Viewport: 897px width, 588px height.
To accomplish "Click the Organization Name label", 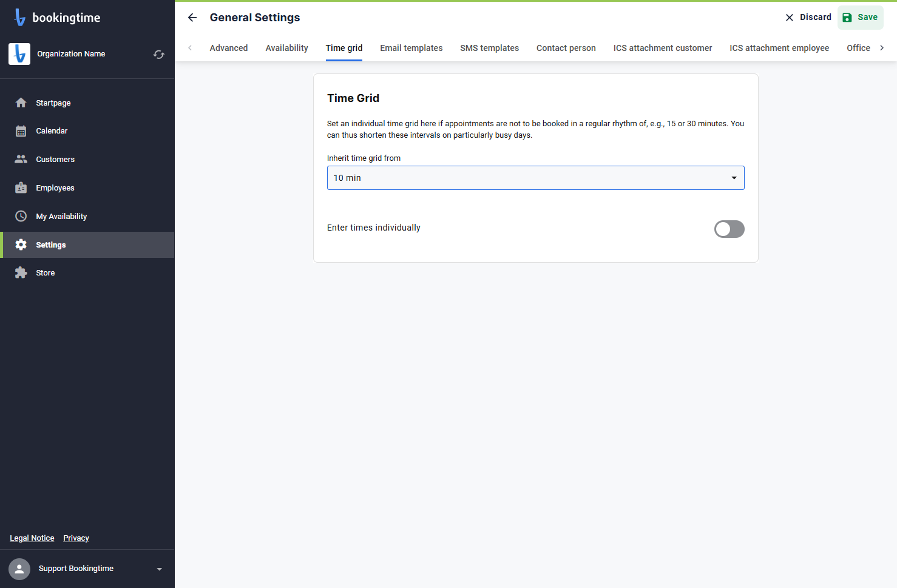I will click(x=71, y=54).
